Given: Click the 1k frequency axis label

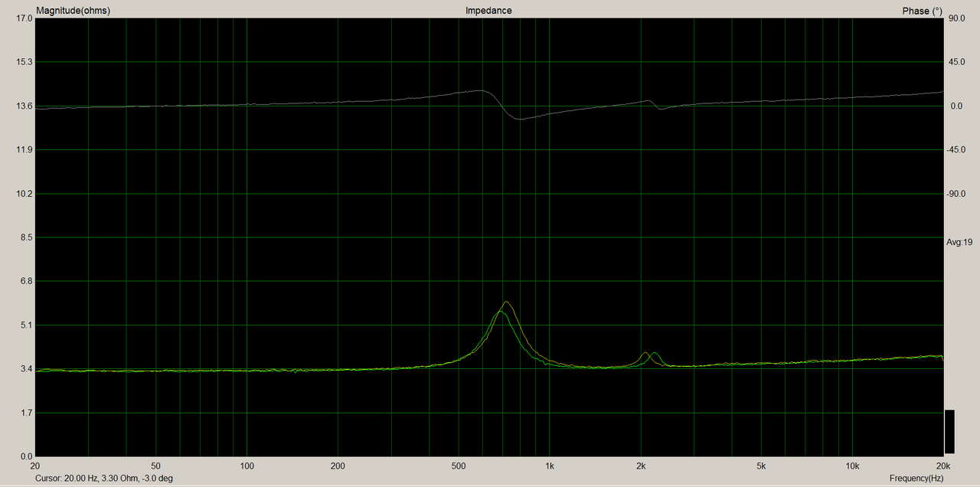Looking at the screenshot, I should 550,466.
